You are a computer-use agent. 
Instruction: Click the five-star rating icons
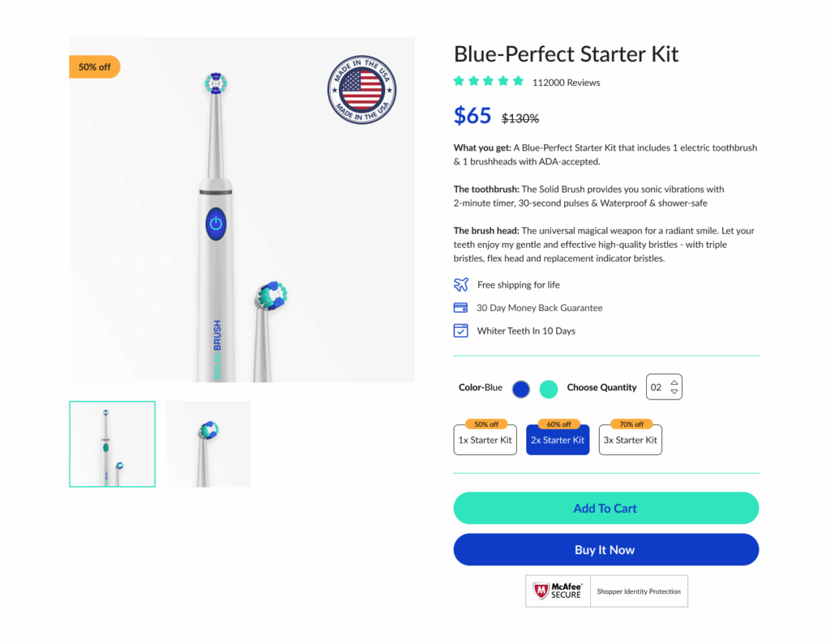(489, 81)
